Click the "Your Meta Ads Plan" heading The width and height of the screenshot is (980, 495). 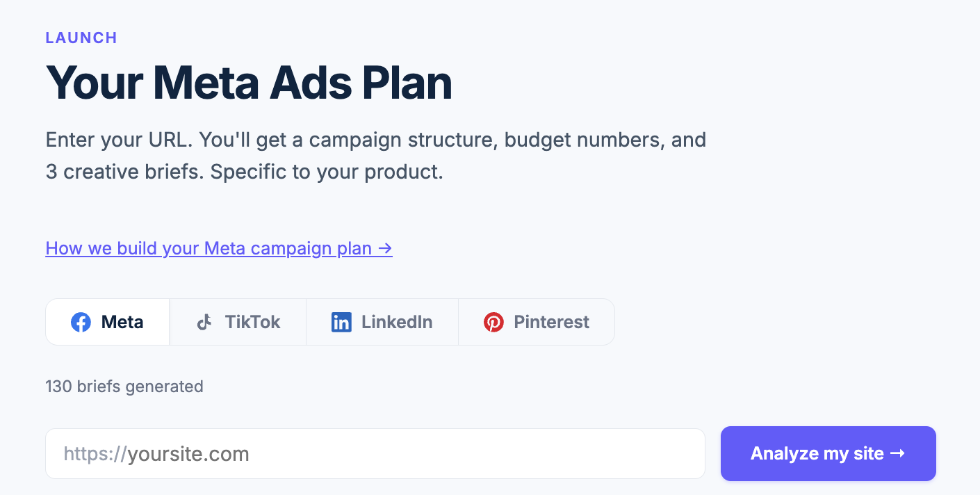[249, 83]
